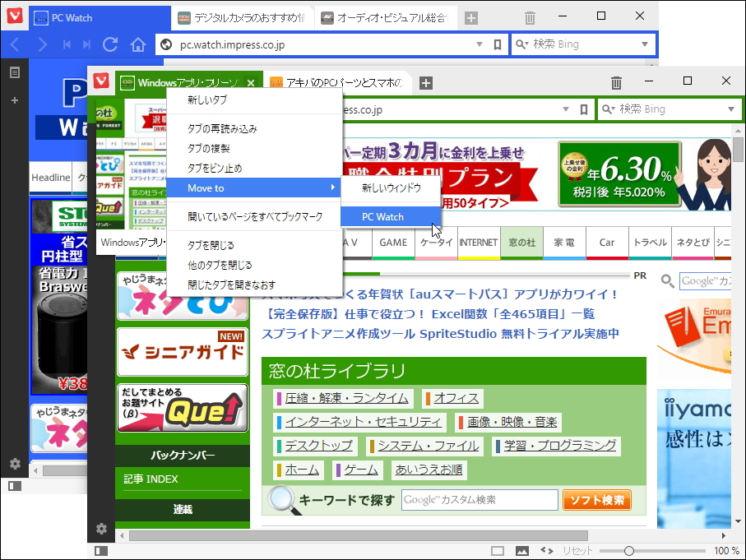The height and width of the screenshot is (560, 746).
Task: Toggle image loading in the status bar
Action: tap(522, 551)
